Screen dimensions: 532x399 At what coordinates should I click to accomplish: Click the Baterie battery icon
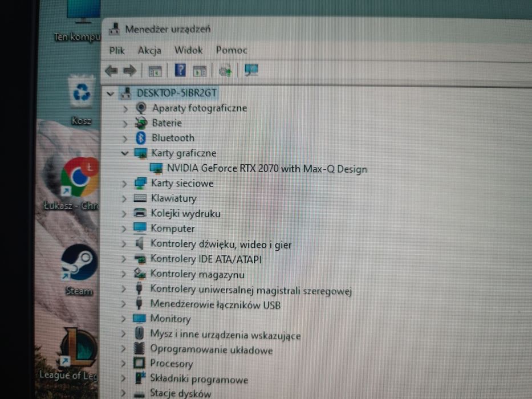(x=141, y=123)
